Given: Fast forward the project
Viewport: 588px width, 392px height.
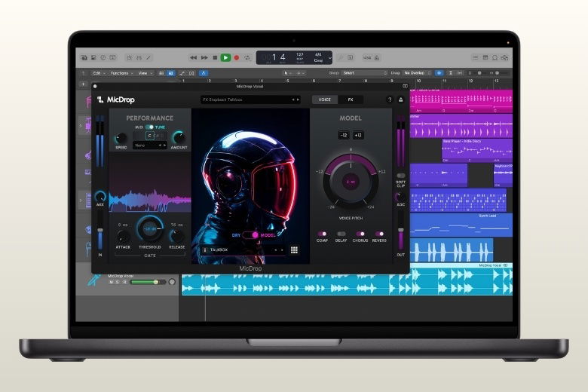Looking at the screenshot, I should [x=204, y=58].
